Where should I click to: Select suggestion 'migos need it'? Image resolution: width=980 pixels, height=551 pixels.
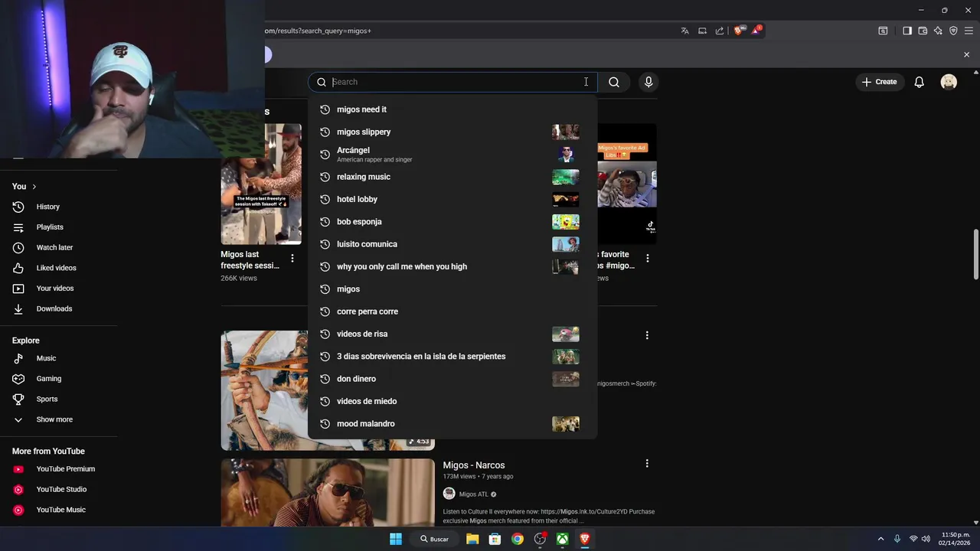tap(452, 109)
